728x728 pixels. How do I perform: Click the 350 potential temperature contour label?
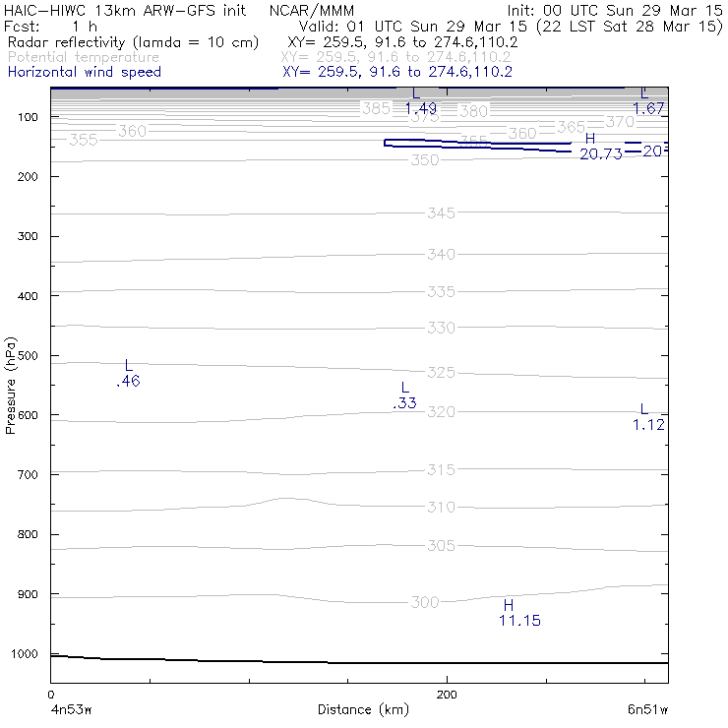point(425,159)
